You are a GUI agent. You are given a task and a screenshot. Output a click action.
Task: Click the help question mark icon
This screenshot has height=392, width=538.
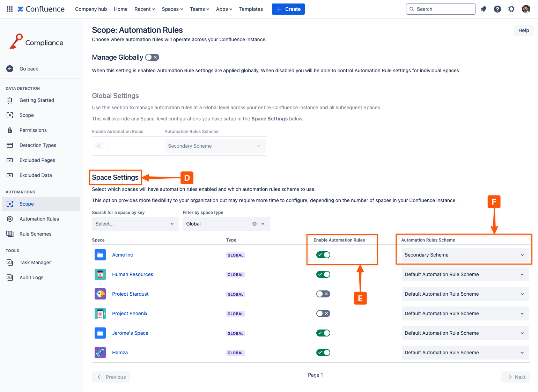(x=498, y=9)
